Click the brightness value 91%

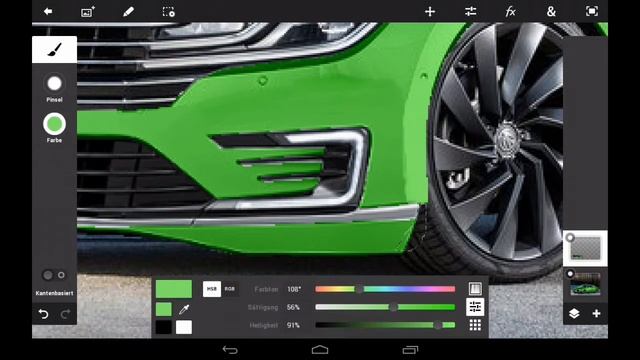pos(293,325)
